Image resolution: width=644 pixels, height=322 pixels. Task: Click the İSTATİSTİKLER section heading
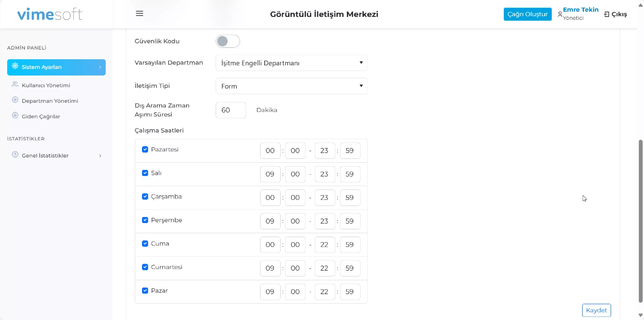26,139
